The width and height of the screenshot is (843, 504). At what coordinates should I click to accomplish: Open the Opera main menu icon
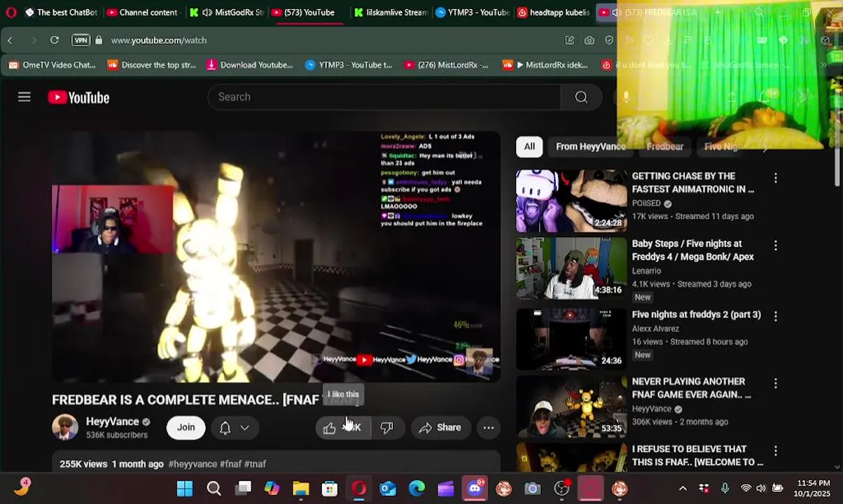coord(11,13)
